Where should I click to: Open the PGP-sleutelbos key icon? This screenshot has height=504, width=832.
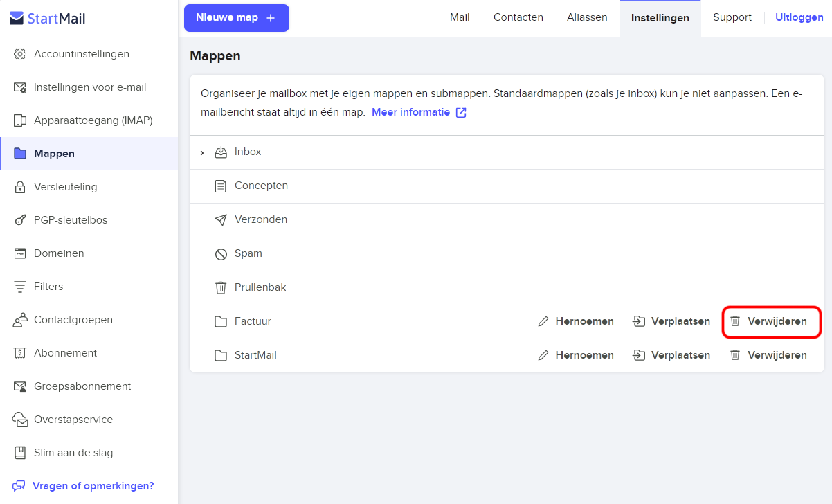(x=20, y=220)
